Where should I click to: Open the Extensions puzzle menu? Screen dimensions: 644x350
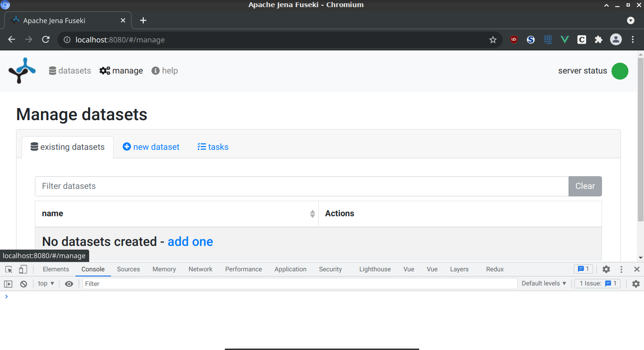coord(599,40)
